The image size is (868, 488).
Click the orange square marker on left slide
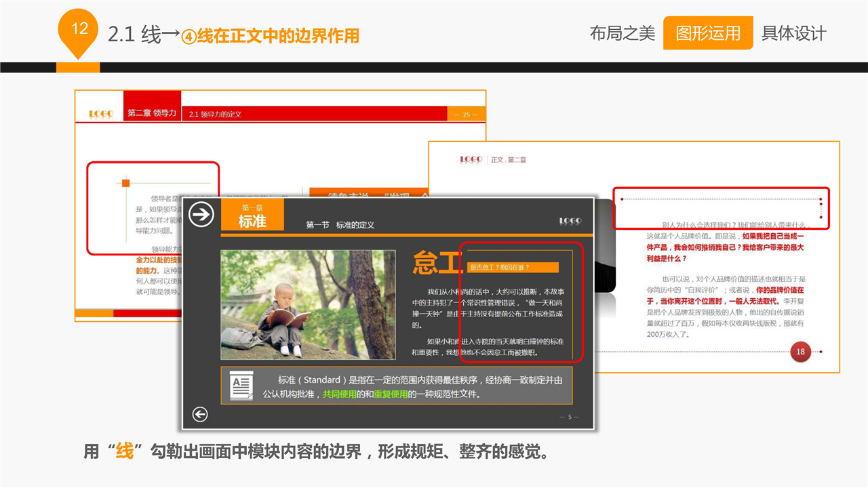pos(125,183)
